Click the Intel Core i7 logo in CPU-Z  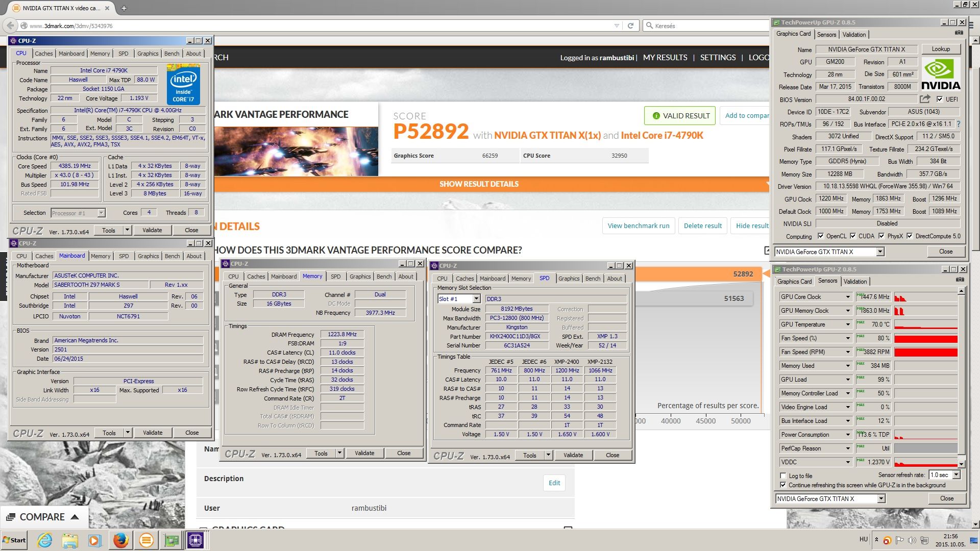183,85
